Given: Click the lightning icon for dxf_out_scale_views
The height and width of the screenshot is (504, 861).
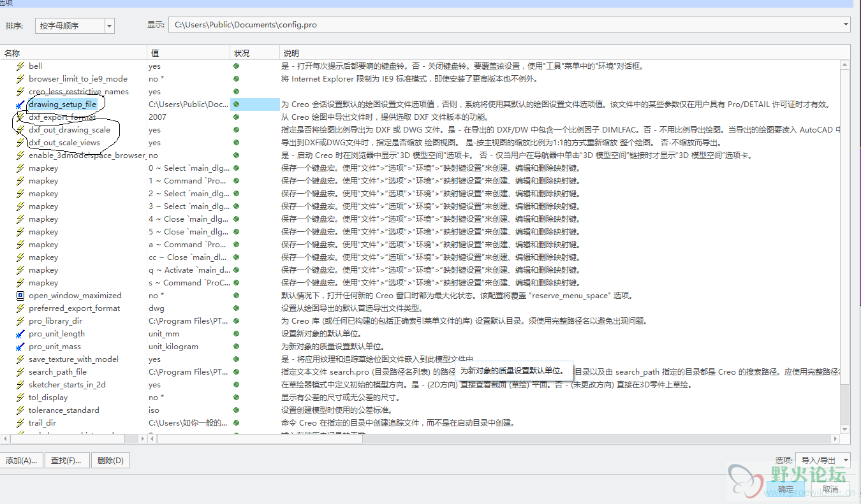Looking at the screenshot, I should coord(20,143).
